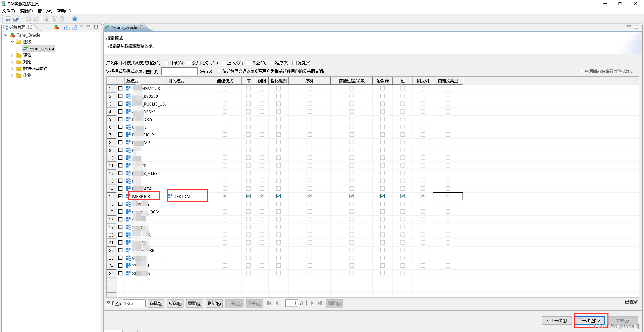The height and width of the screenshot is (332, 644).
Task: Click the 源模式 column header
Action: [x=145, y=81]
